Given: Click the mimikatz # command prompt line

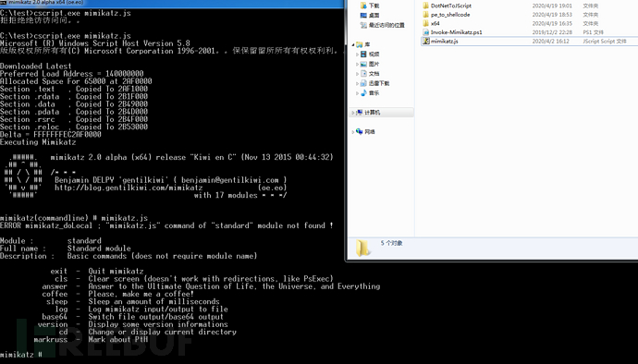Looking at the screenshot, I should point(21,355).
